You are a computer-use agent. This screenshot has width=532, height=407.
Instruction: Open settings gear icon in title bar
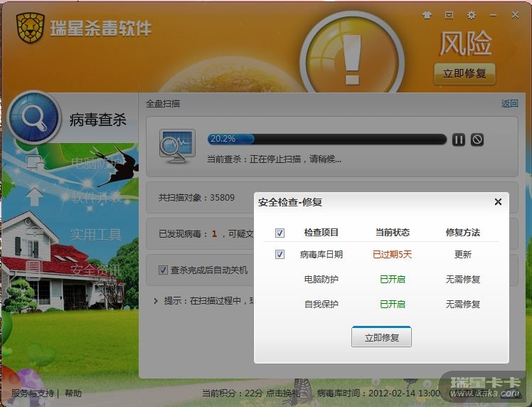pos(471,15)
